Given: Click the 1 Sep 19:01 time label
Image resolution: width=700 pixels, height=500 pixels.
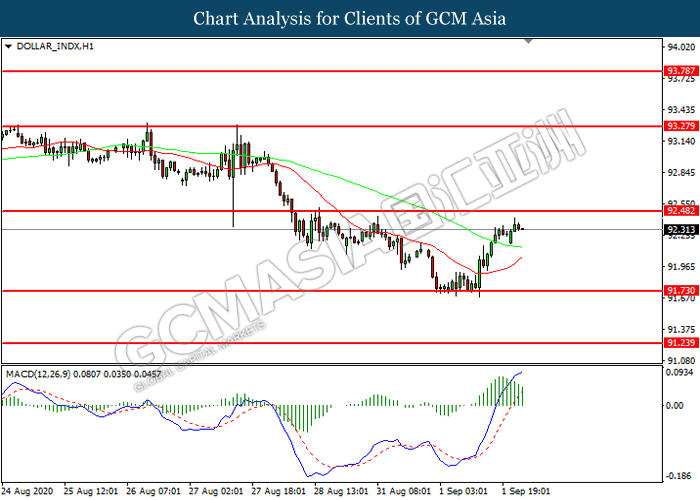Looking at the screenshot, I should [x=526, y=491].
